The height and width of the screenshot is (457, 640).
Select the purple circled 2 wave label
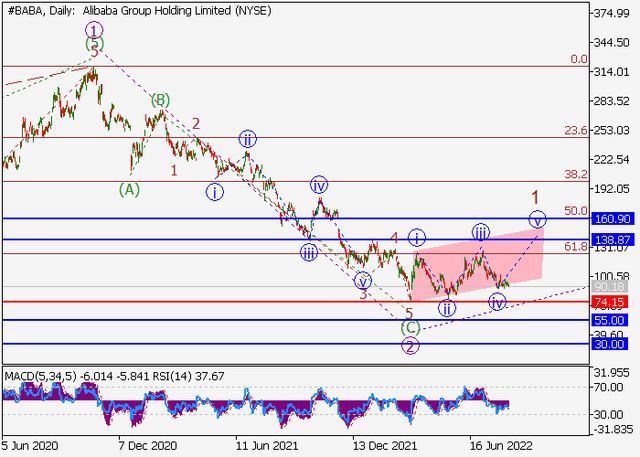tap(410, 346)
